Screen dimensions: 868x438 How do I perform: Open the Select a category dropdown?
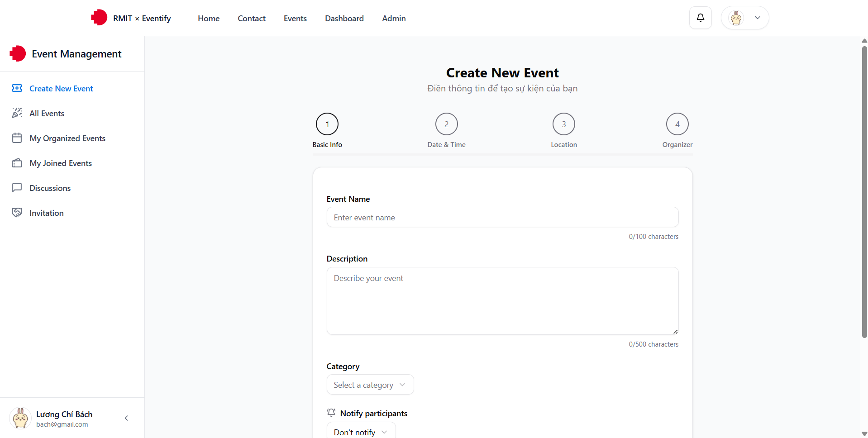point(370,385)
